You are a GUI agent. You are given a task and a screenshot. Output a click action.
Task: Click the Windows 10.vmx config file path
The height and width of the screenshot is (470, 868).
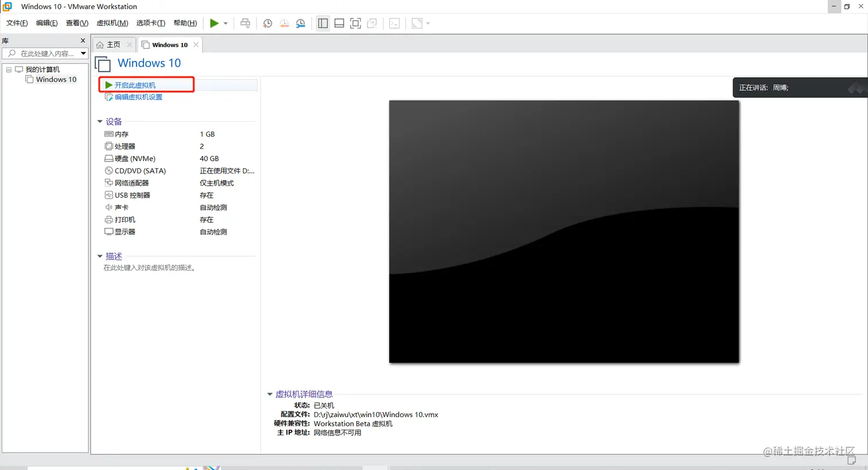(x=376, y=415)
